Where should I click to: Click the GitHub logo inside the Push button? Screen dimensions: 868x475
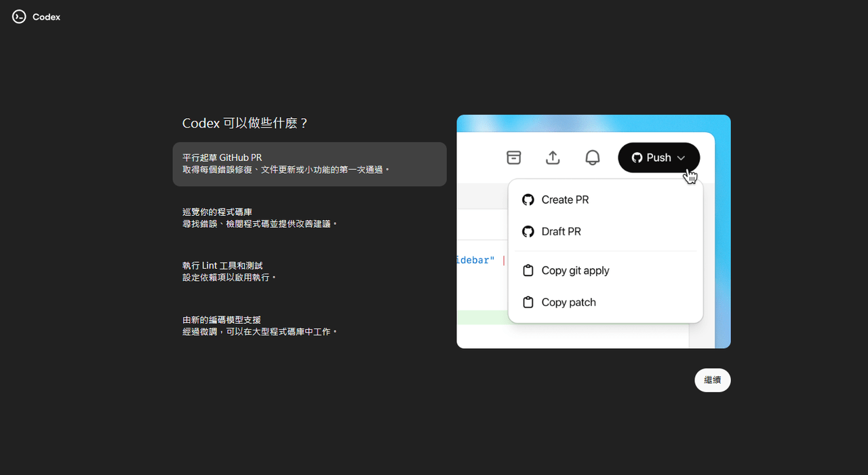(637, 157)
